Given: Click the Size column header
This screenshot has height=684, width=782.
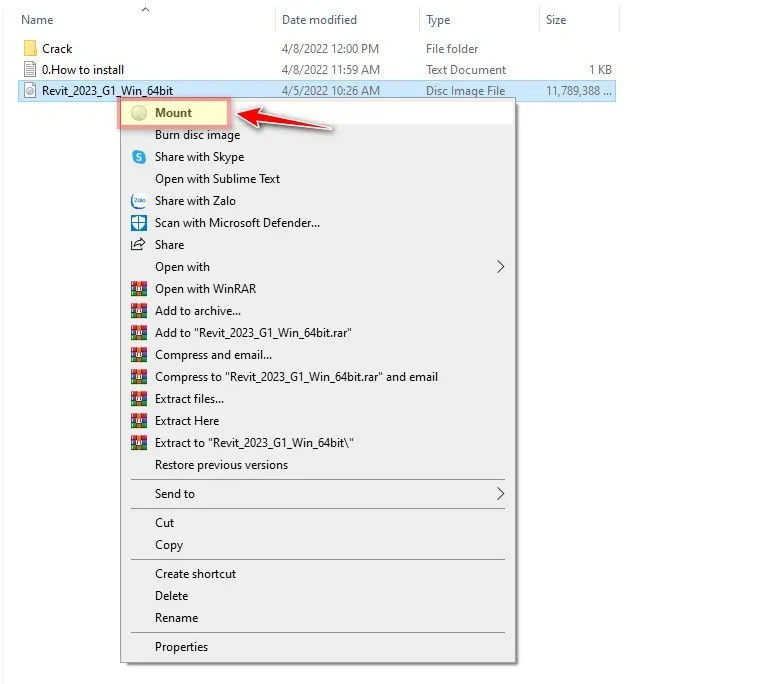Looking at the screenshot, I should point(556,20).
